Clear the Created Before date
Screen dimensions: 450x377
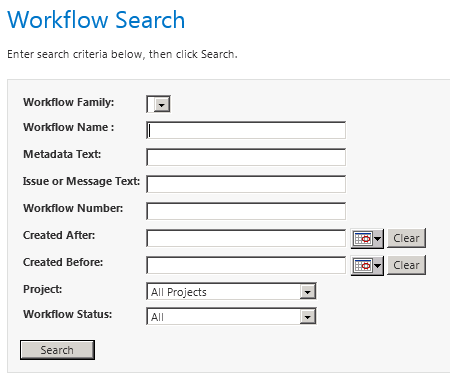pos(406,265)
